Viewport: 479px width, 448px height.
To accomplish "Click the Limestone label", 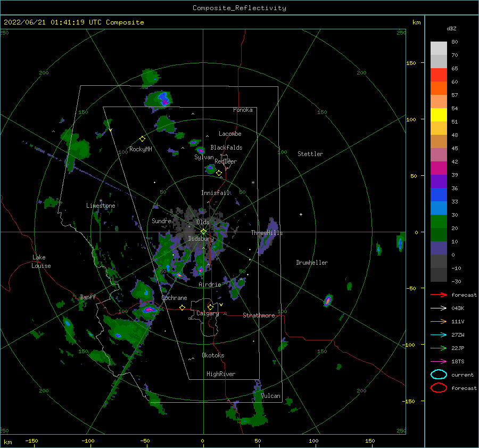I will tap(101, 206).
